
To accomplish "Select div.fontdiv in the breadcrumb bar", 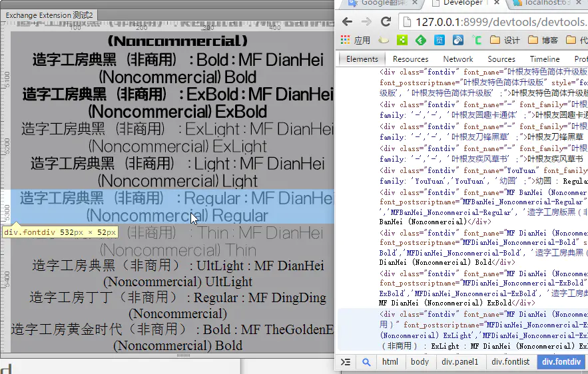I will point(561,361).
